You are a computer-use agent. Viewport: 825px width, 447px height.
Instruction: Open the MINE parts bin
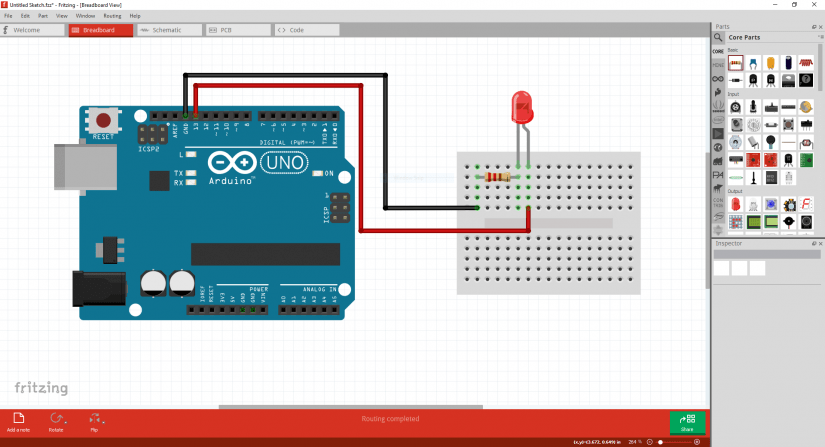(718, 65)
